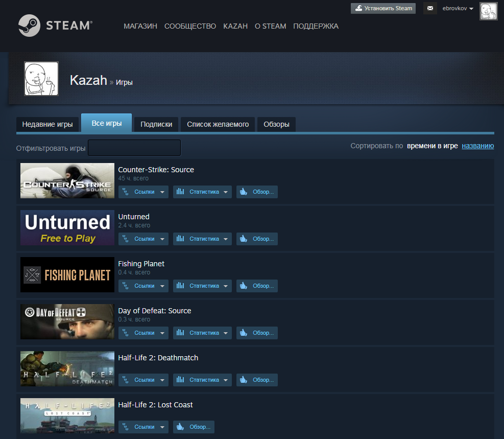
Task: Expand Ссылки dropdown arrow for Unturned
Action: [x=162, y=239]
